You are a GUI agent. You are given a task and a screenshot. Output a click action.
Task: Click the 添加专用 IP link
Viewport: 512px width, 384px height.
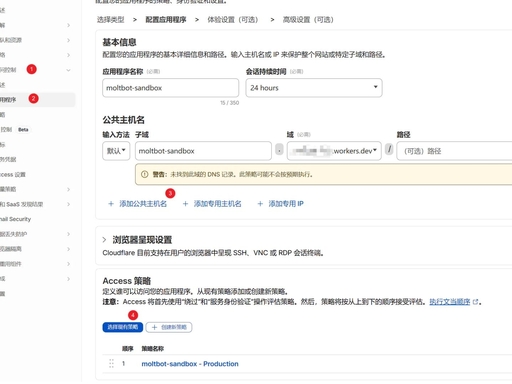[281, 204]
